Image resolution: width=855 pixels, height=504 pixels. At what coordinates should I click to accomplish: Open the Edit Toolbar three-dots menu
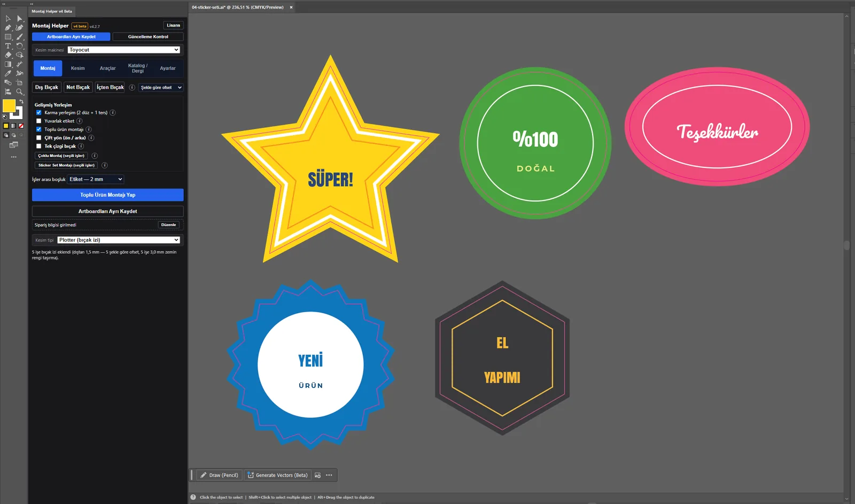14,157
